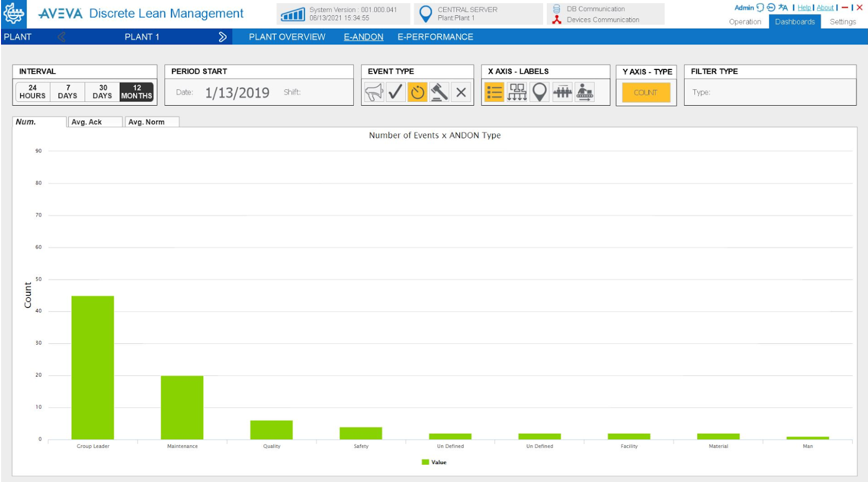Toggle the timer event type off
Image resolution: width=868 pixels, height=482 pixels.
417,92
